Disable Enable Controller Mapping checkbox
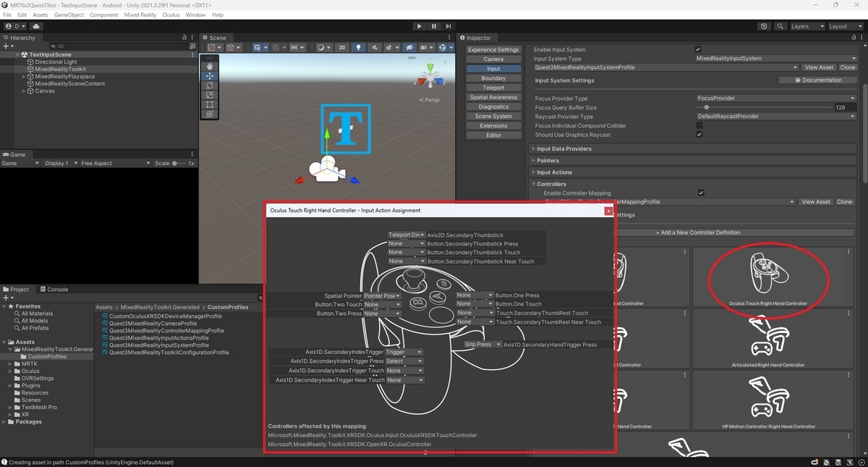 point(702,193)
